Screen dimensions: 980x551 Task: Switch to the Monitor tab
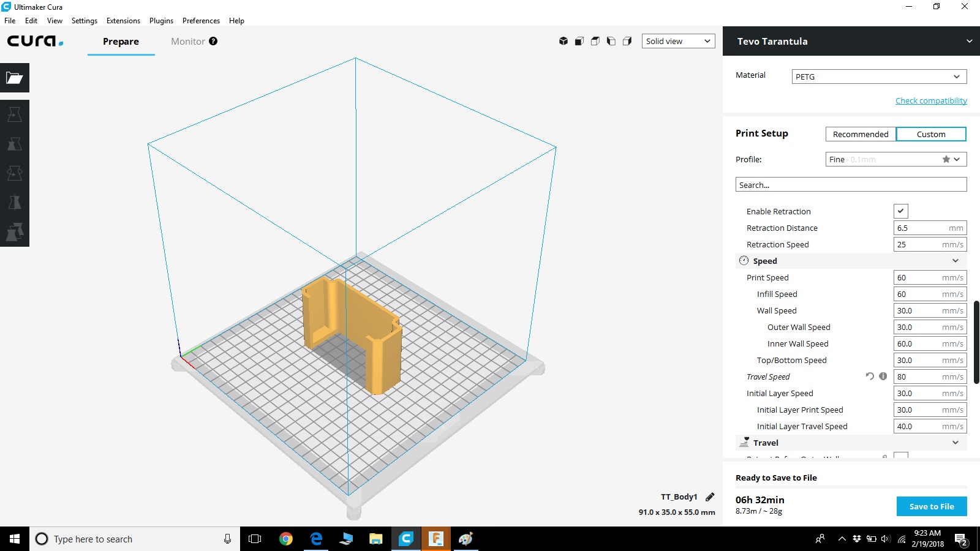pos(188,41)
